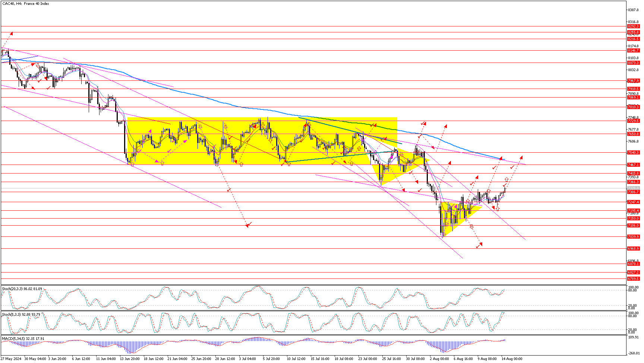The width and height of the screenshot is (644, 363).
Task: Click the '23 Jul 00:00' time axis label
Action: pyautogui.click(x=368, y=359)
